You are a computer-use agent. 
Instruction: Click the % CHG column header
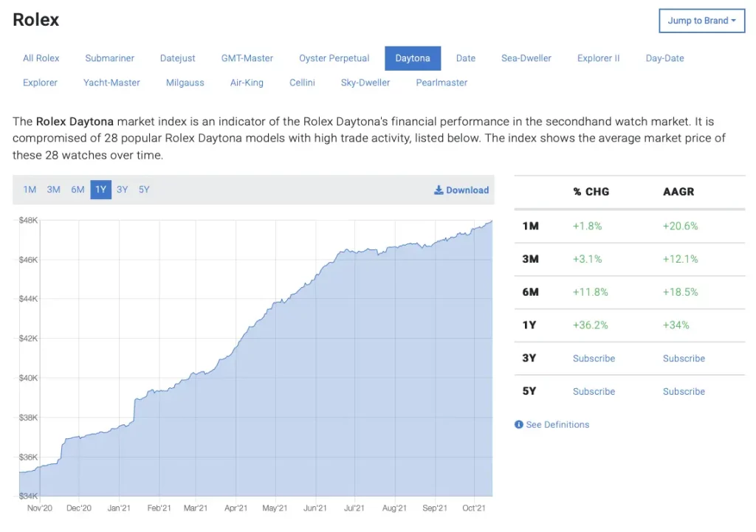pyautogui.click(x=591, y=192)
